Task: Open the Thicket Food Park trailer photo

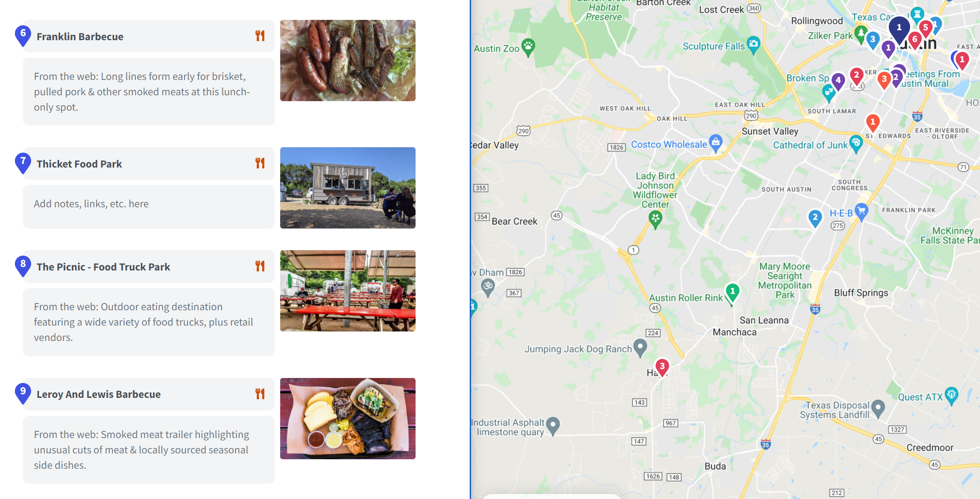Action: (348, 188)
